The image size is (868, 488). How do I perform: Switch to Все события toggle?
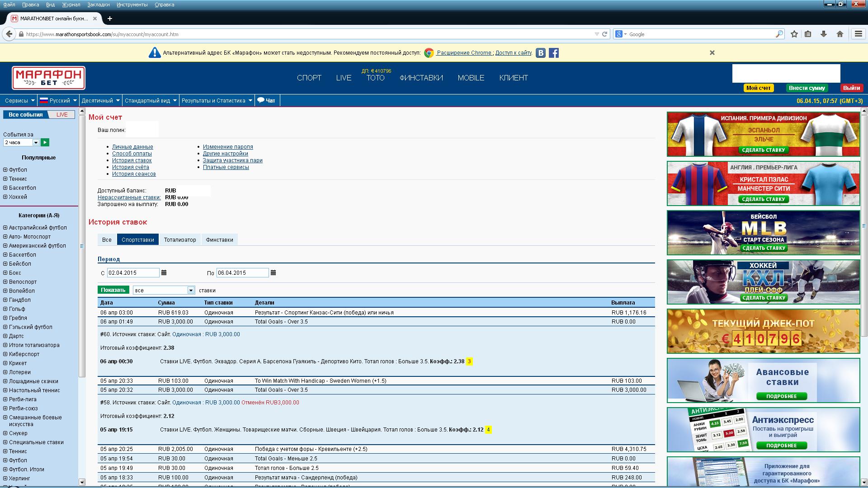coord(26,115)
